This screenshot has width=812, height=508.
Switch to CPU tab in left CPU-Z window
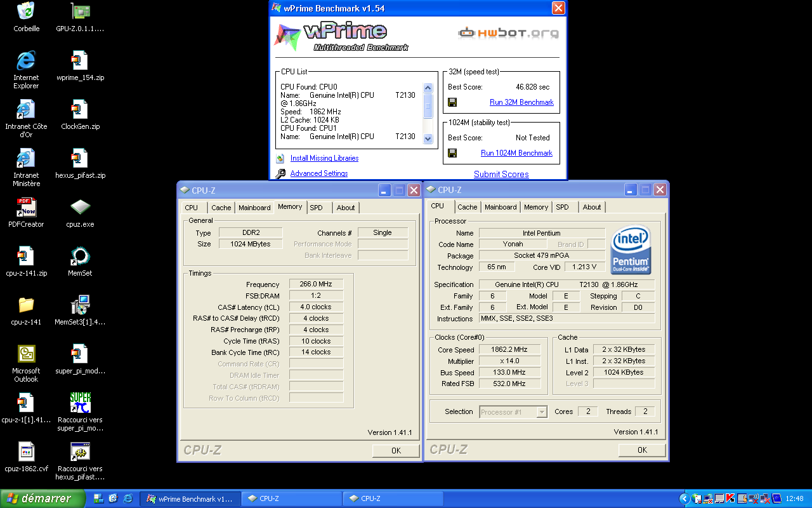tap(192, 208)
